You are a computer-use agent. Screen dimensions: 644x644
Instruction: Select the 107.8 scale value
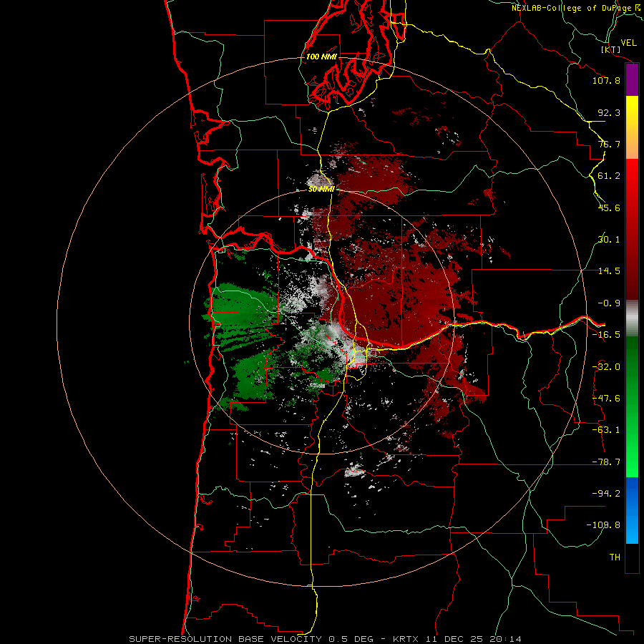click(606, 80)
